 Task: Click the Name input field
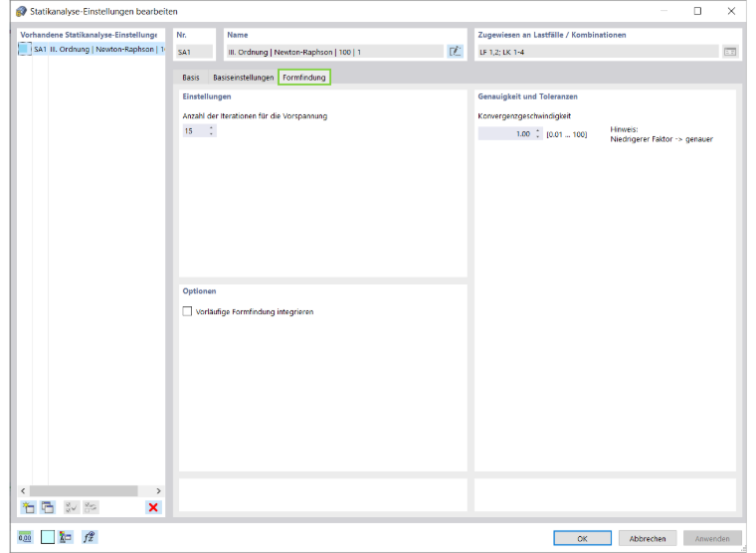click(334, 52)
